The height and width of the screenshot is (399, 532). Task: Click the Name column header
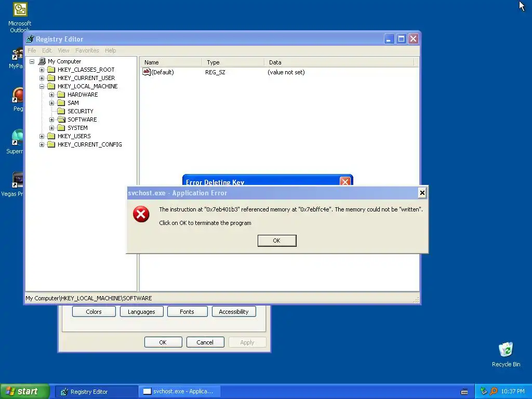tap(170, 62)
